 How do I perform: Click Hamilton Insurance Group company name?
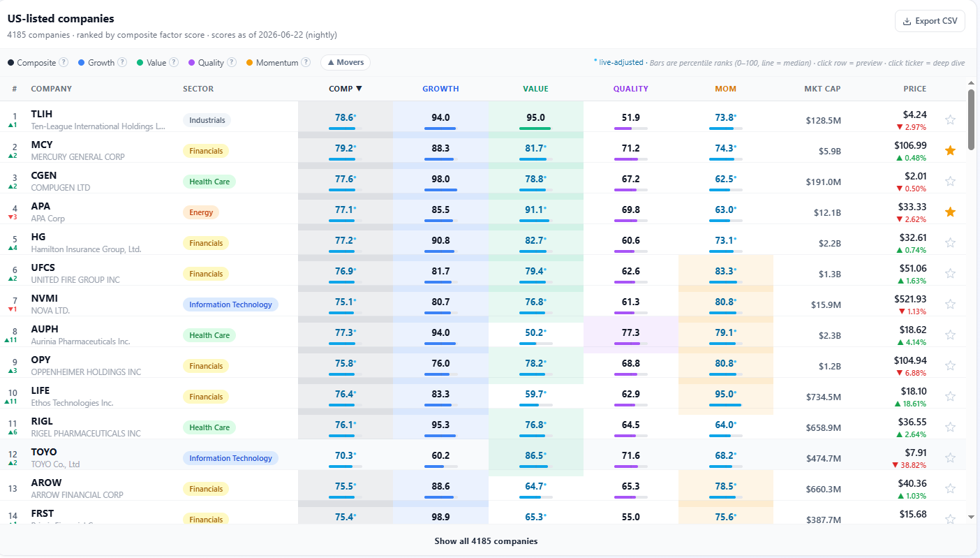pyautogui.click(x=86, y=249)
